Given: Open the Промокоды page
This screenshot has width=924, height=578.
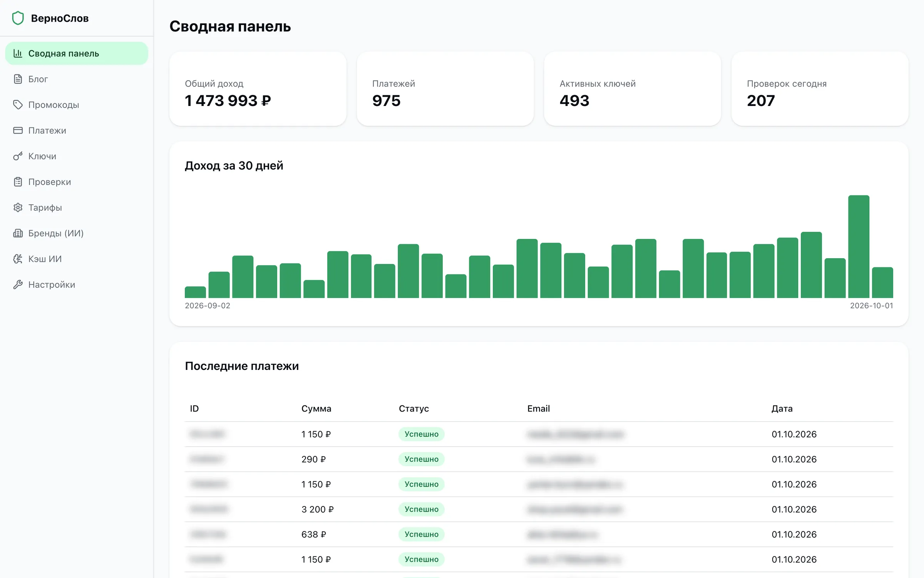Looking at the screenshot, I should tap(77, 105).
